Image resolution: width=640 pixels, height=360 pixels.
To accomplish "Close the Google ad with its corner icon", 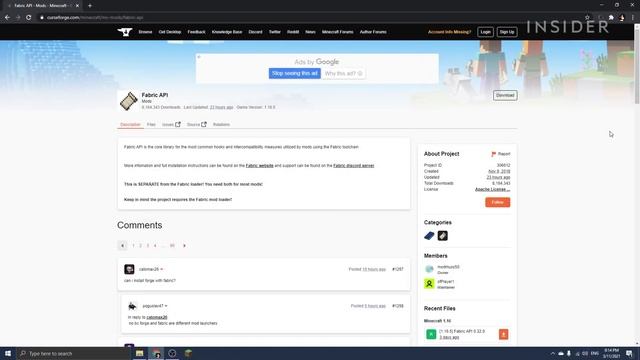I will [x=199, y=57].
